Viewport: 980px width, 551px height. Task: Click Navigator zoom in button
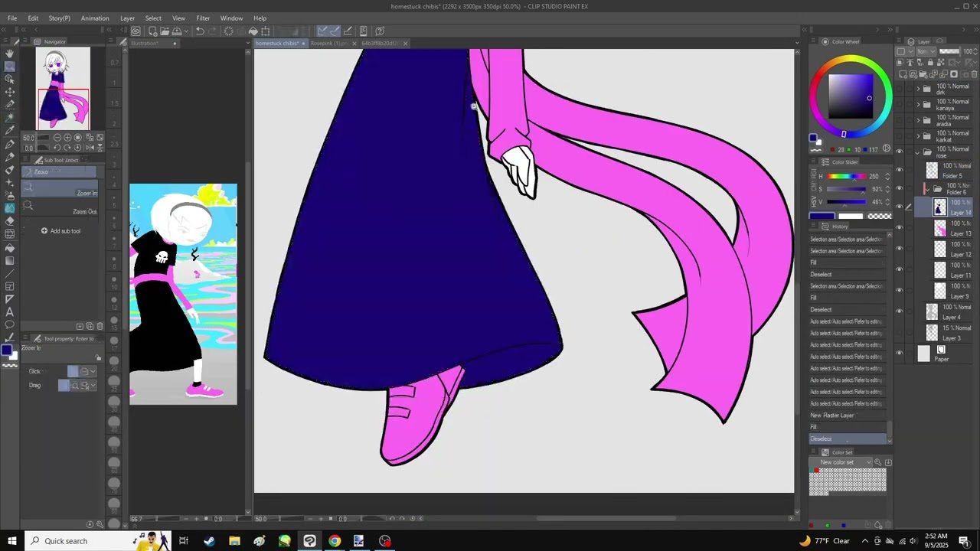67,137
